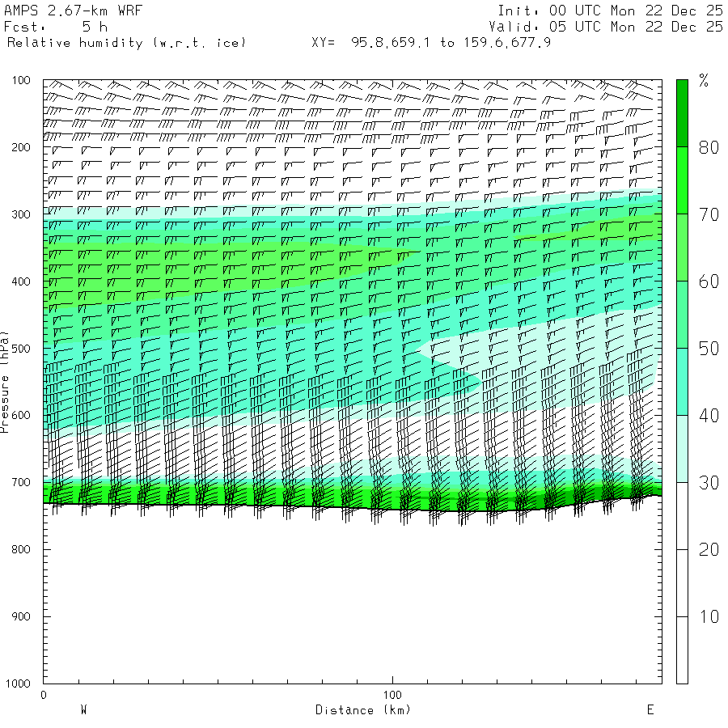Viewport: 728px width, 728px height.
Task: Select the 100 label on the distance axis
Action: 392,695
